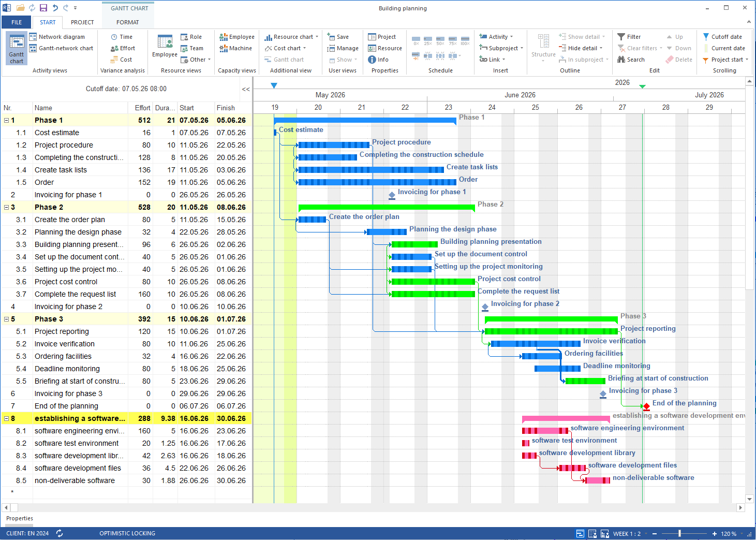Collapse the Phase 2 group

(6, 207)
